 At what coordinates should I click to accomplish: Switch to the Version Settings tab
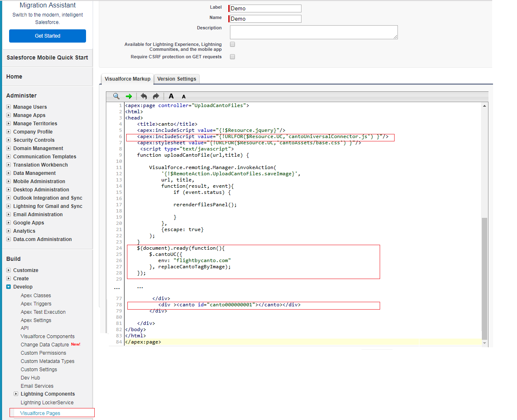pyautogui.click(x=177, y=79)
